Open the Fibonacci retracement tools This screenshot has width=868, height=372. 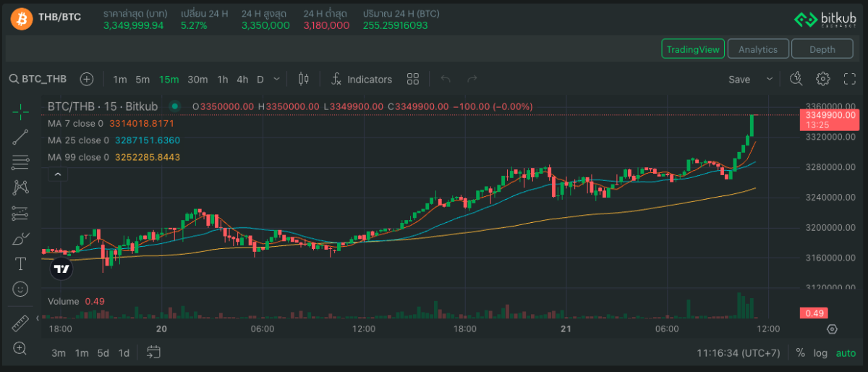(x=20, y=162)
